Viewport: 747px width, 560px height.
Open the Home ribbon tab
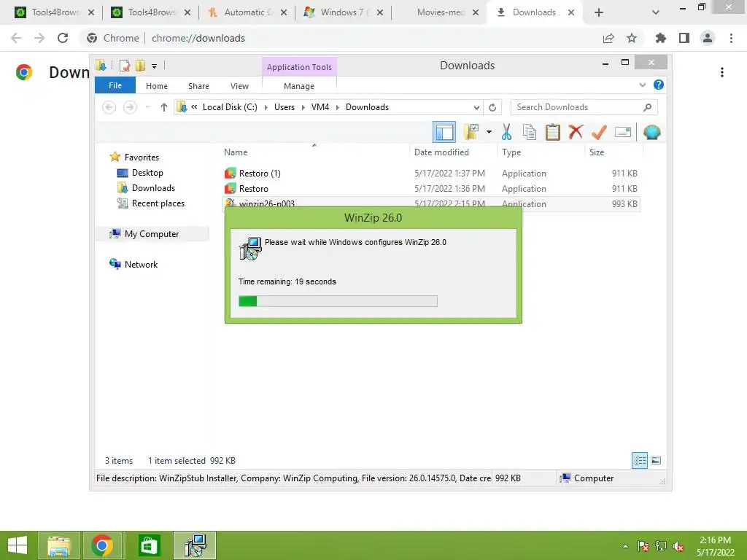tap(157, 86)
